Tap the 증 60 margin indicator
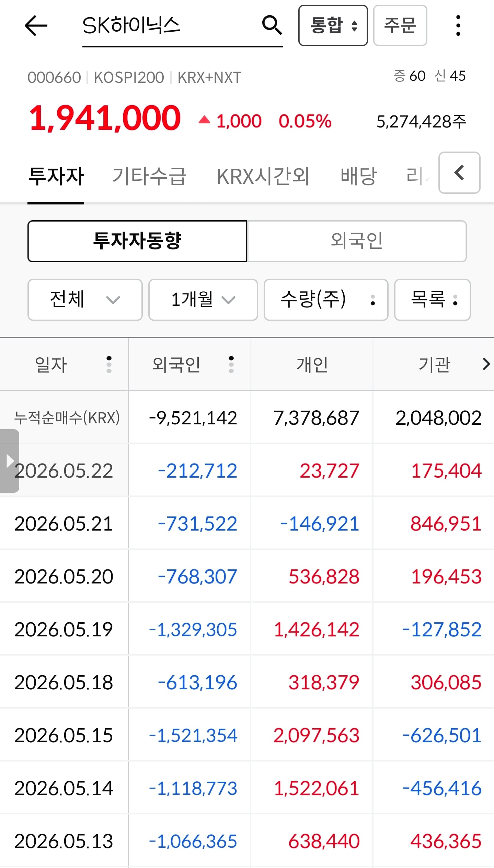Screen dimensions: 494x868 (410, 76)
